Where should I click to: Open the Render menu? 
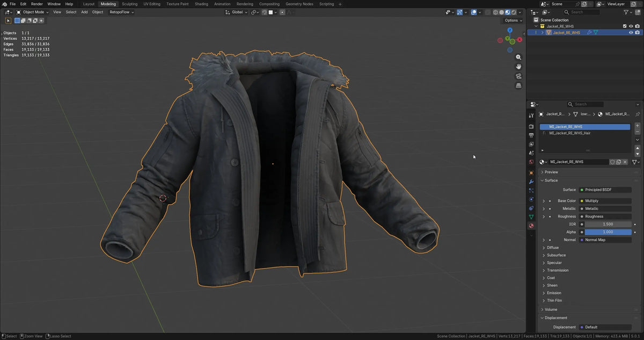[37, 4]
